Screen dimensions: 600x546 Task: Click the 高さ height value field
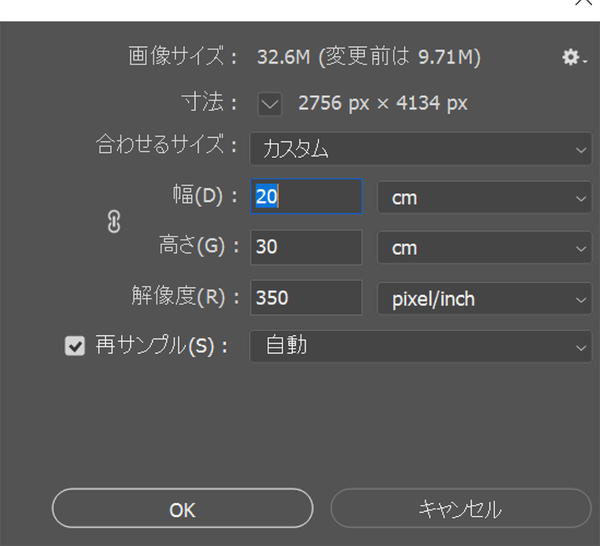[x=306, y=247]
